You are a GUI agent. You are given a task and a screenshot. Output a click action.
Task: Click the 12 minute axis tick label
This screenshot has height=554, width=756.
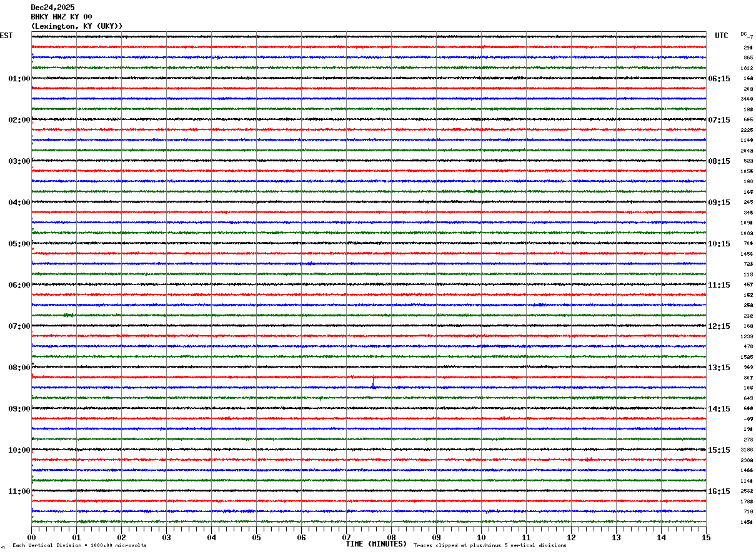click(x=571, y=537)
